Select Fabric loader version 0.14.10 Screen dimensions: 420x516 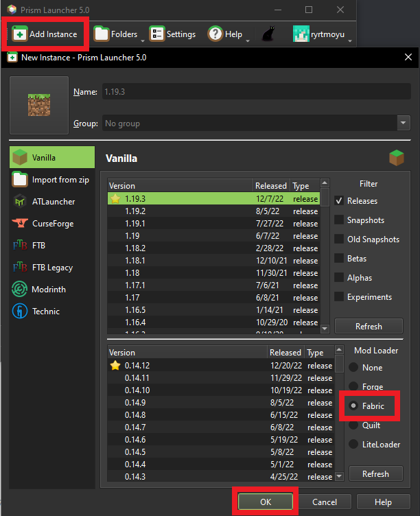221,390
